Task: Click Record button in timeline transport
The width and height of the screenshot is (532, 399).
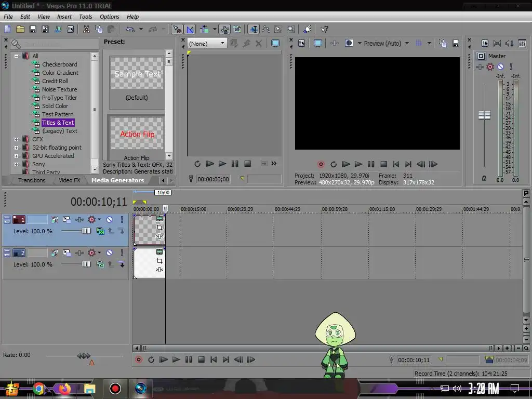Action: (139, 360)
